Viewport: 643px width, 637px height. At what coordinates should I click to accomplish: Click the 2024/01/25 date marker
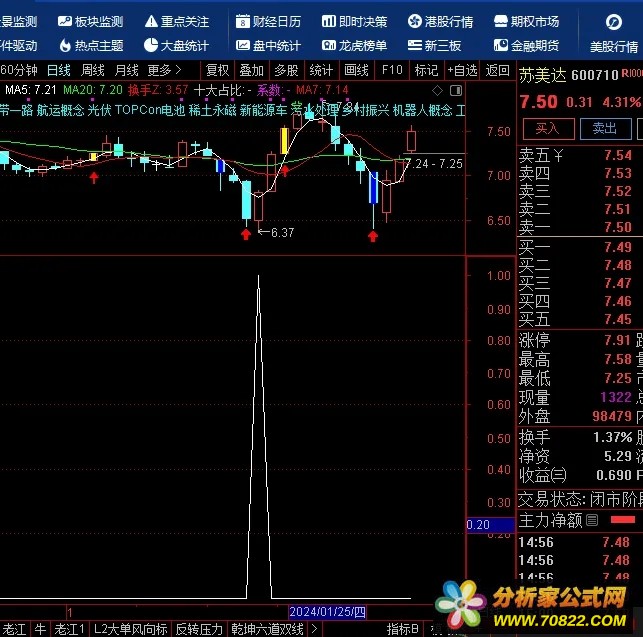pyautogui.click(x=327, y=612)
